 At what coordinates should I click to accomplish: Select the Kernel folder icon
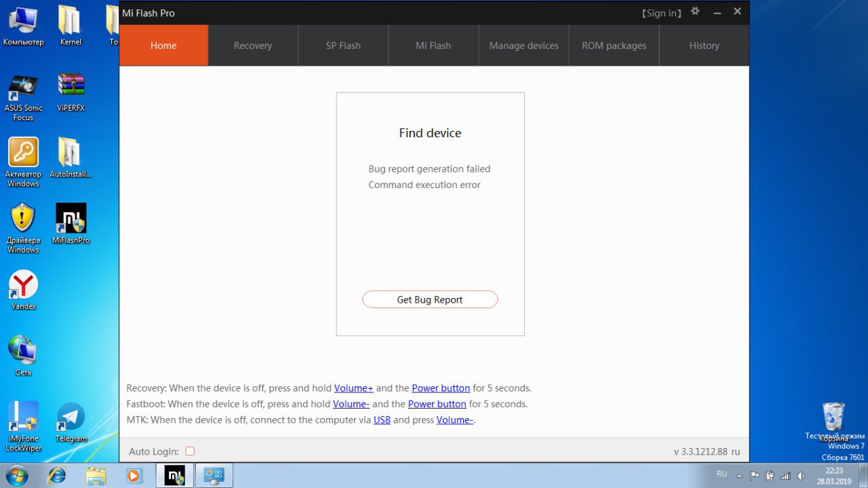point(71,26)
